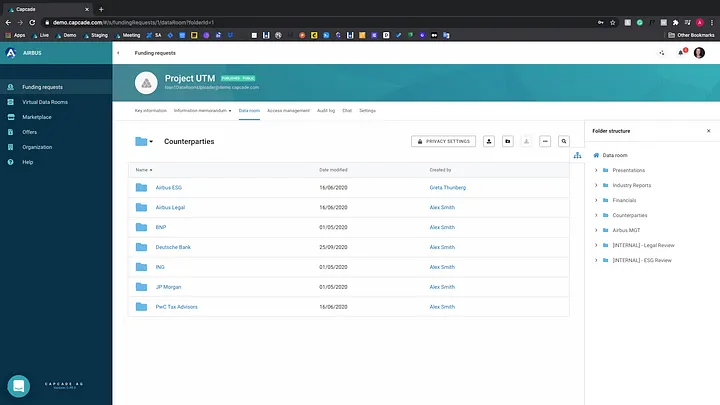Viewport: 720px width, 405px height.
Task: Open Information memorandum dropdown tab
Action: coord(202,111)
